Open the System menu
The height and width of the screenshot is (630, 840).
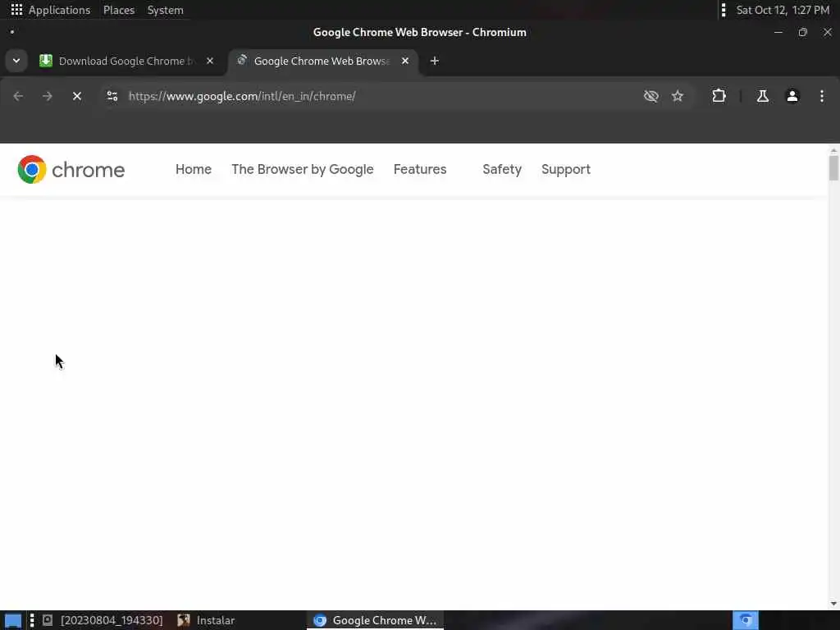pos(166,10)
